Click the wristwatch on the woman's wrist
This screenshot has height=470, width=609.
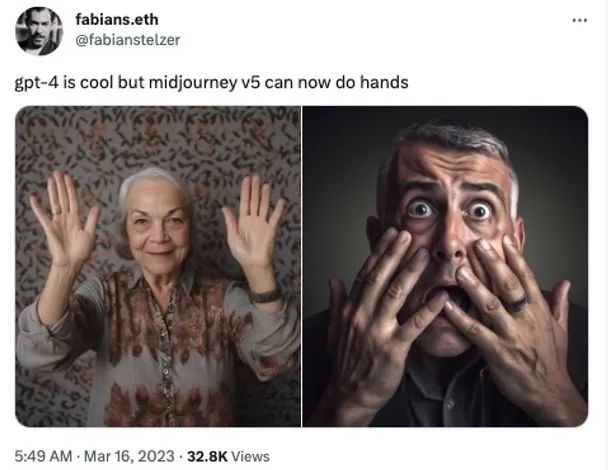coord(265,295)
